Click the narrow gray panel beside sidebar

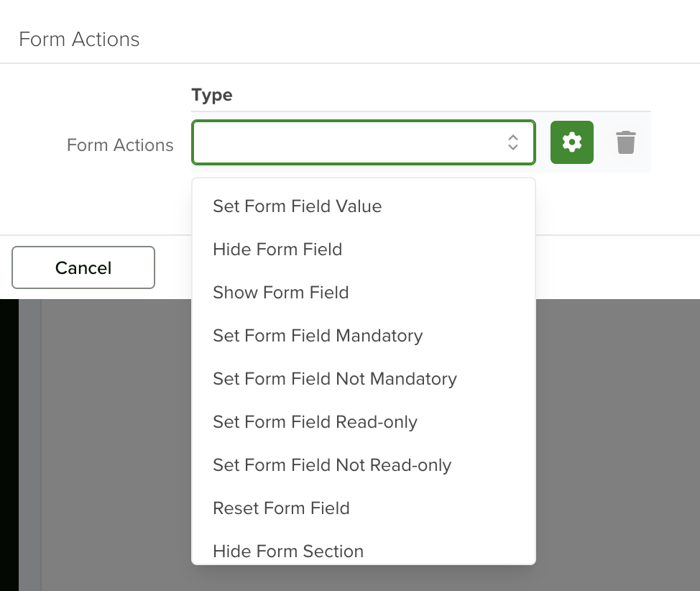30,445
